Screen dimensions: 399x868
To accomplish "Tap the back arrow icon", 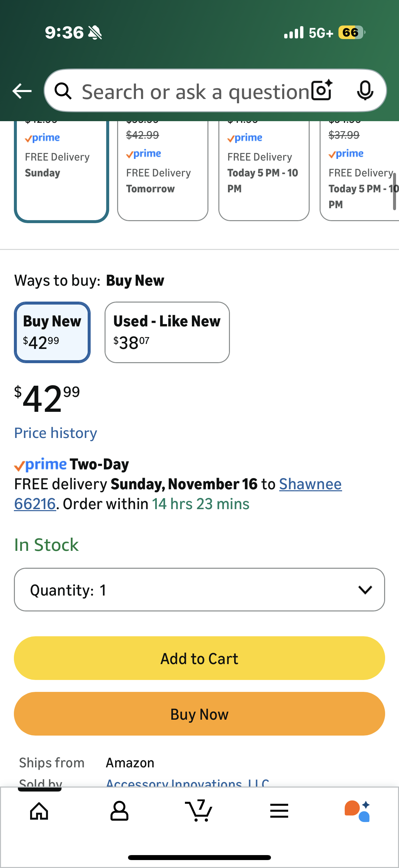I will click(x=22, y=91).
